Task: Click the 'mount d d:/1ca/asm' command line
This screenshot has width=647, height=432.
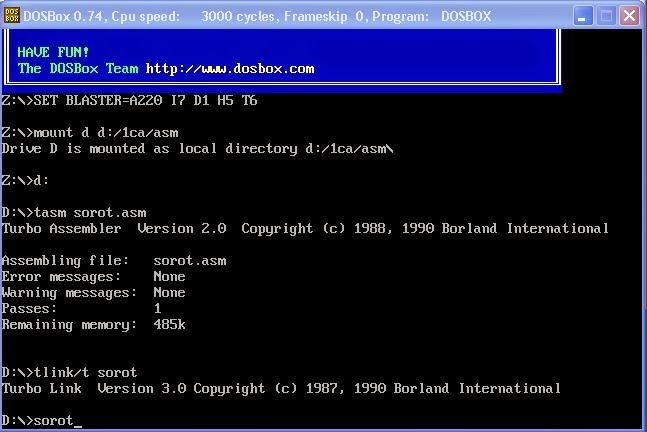Action: [x=90, y=132]
